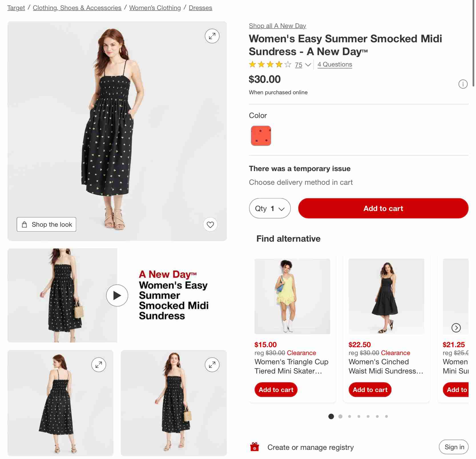This screenshot has height=459, width=476.
Task: Open the Cinched Waist Midi Sundress thumbnail
Action: point(386,296)
